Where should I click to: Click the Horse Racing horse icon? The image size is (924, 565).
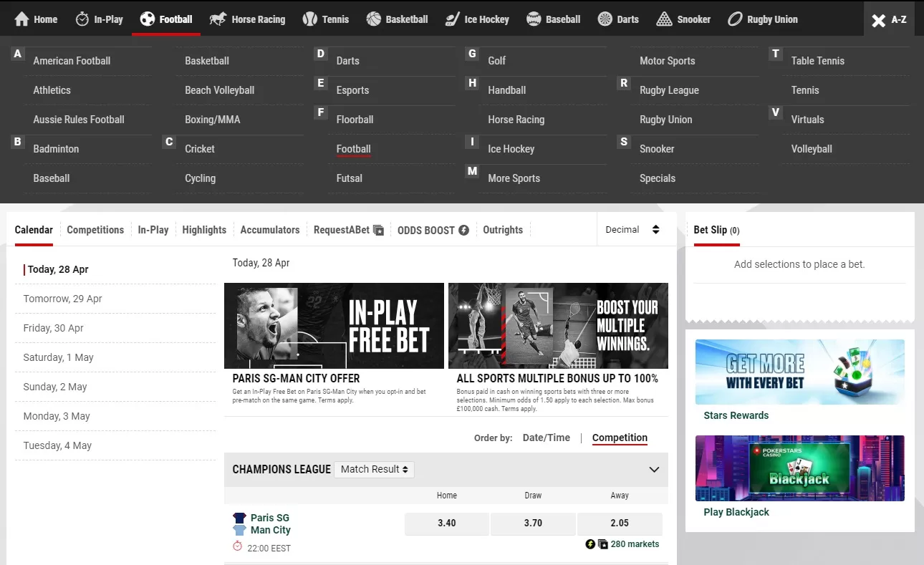[218, 19]
